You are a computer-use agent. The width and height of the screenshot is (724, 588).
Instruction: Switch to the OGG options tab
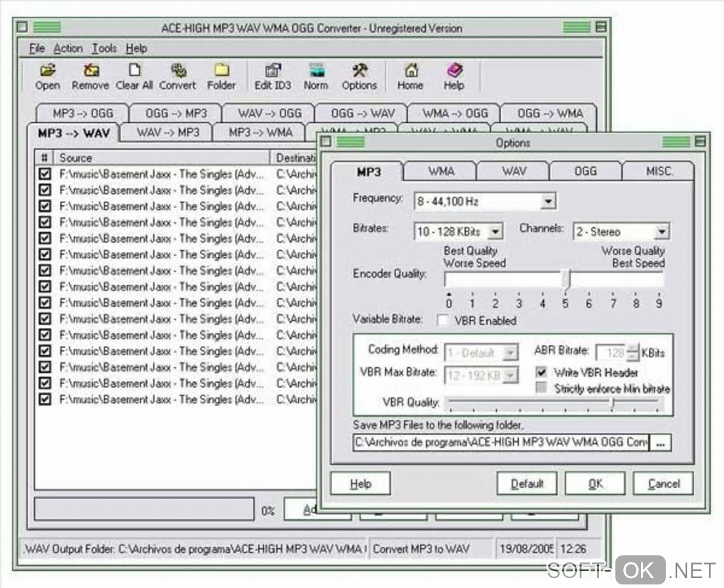[586, 171]
